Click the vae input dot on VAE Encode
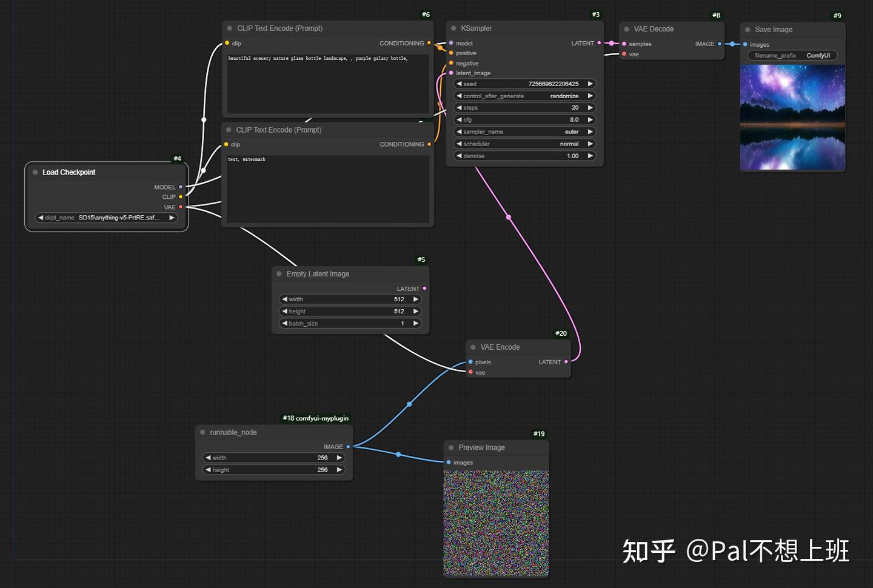This screenshot has height=588, width=873. [471, 372]
